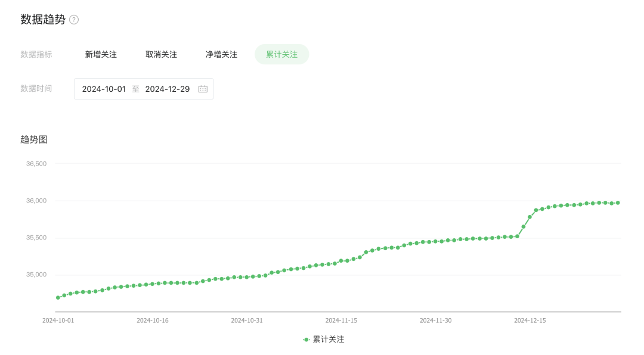Select the highlighted 累计关注 tab

pyautogui.click(x=281, y=54)
